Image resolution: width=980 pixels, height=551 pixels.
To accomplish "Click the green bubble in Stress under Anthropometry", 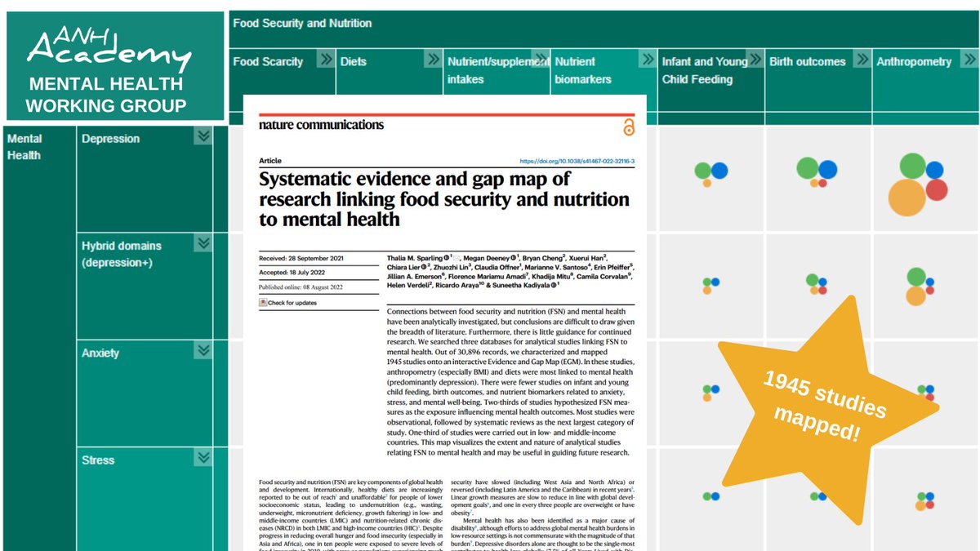I will tap(921, 495).
